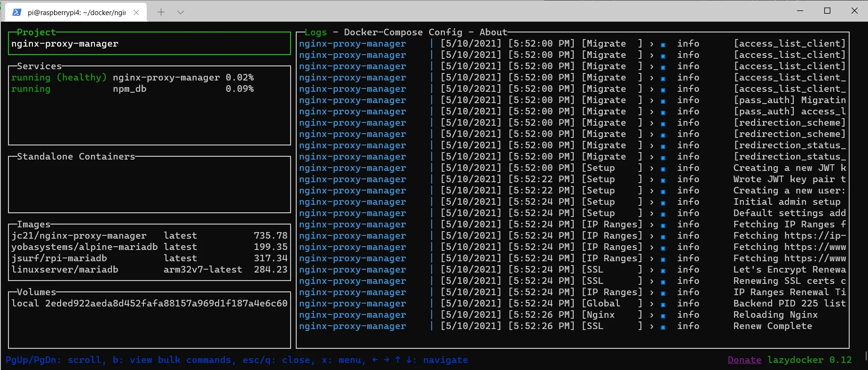
Task: Focus the Project panel title
Action: tap(36, 32)
